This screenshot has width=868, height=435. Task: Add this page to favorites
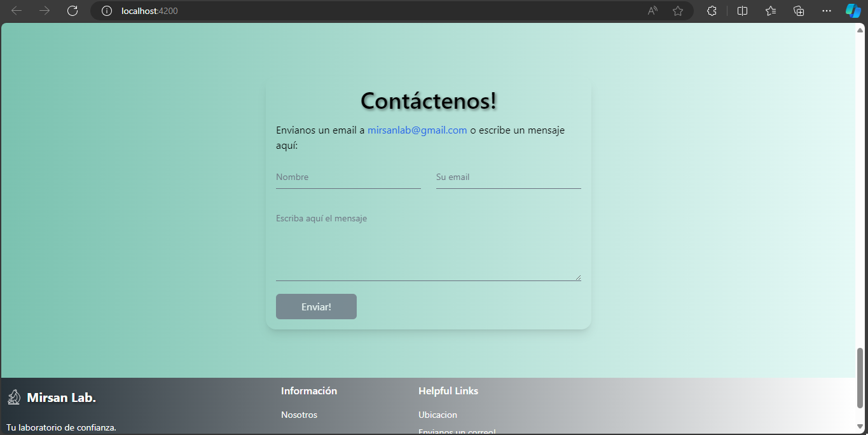click(x=678, y=10)
